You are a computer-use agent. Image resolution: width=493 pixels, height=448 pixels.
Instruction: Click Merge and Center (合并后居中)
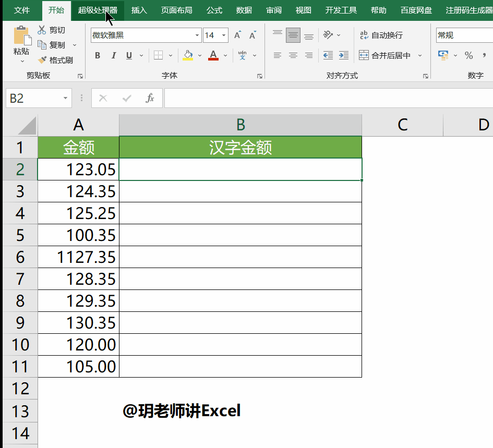point(385,56)
